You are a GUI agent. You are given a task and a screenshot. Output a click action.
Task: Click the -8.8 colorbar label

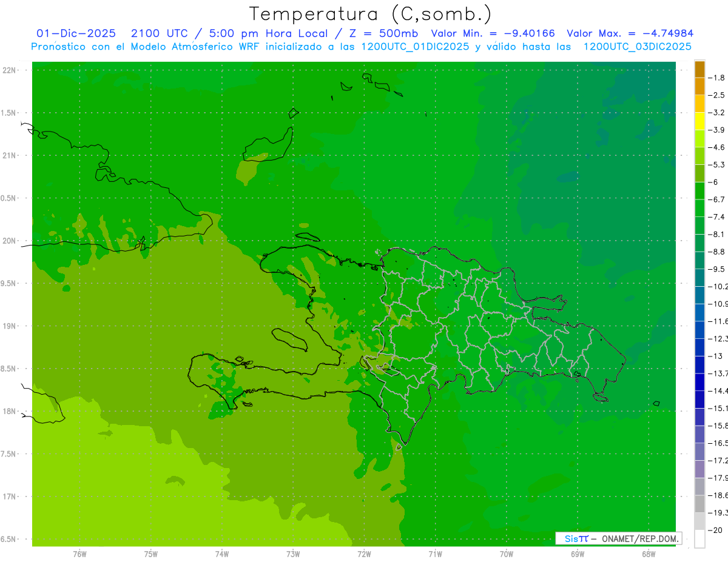tap(716, 252)
